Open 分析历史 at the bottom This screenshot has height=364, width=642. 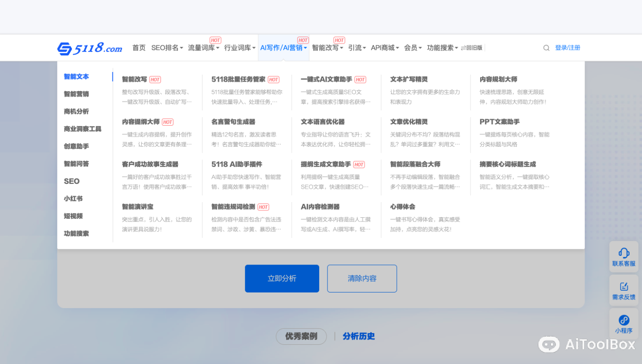pos(359,336)
